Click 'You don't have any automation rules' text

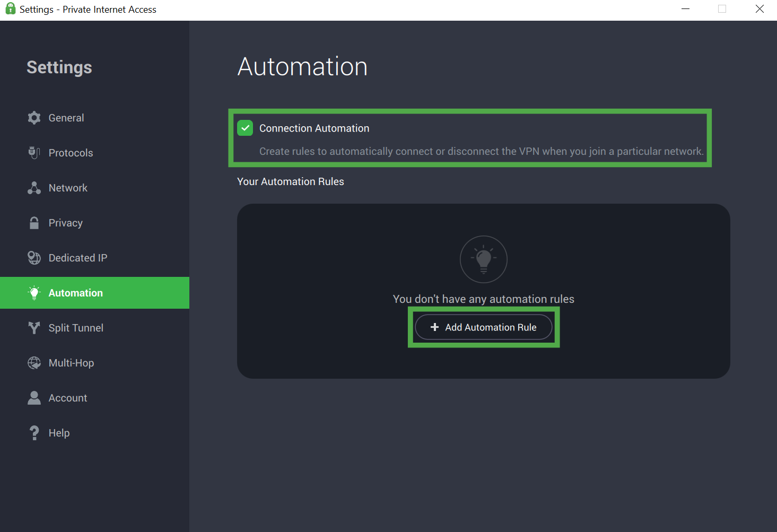coord(484,299)
